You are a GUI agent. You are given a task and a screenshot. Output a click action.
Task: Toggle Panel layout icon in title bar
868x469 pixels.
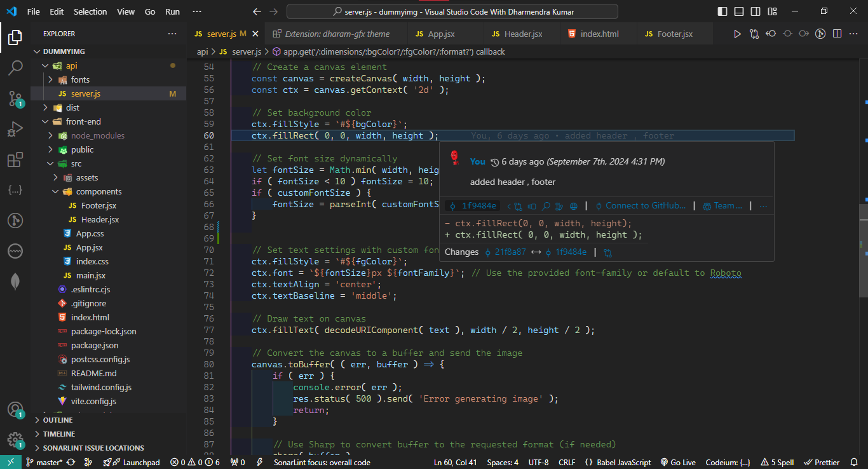click(738, 11)
